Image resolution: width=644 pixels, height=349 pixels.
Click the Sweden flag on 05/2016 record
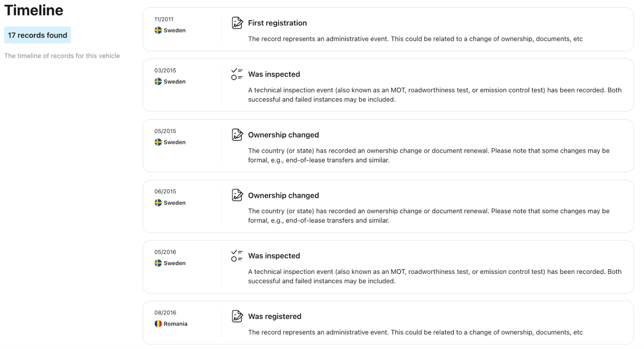tap(158, 263)
